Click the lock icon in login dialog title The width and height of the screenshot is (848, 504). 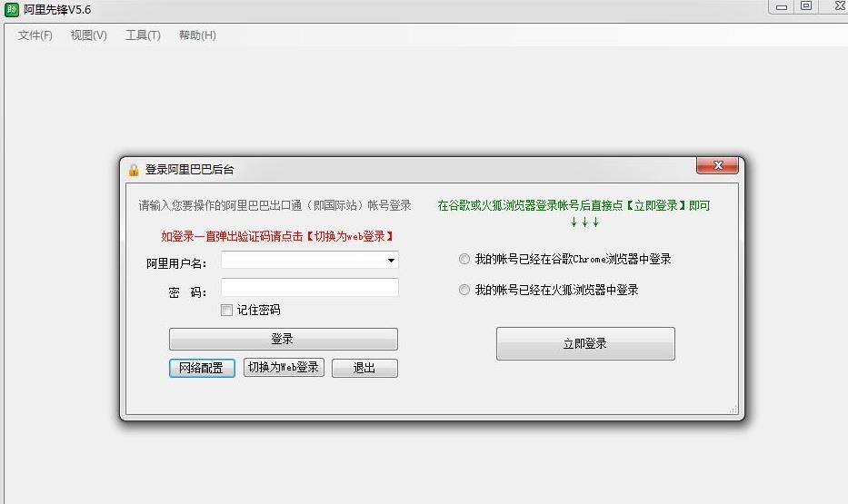pyautogui.click(x=134, y=170)
